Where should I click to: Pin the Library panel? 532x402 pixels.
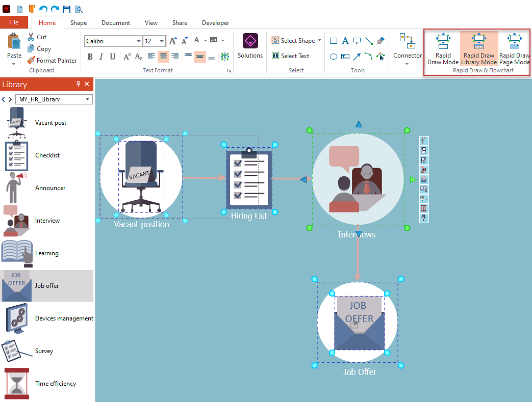tap(78, 84)
